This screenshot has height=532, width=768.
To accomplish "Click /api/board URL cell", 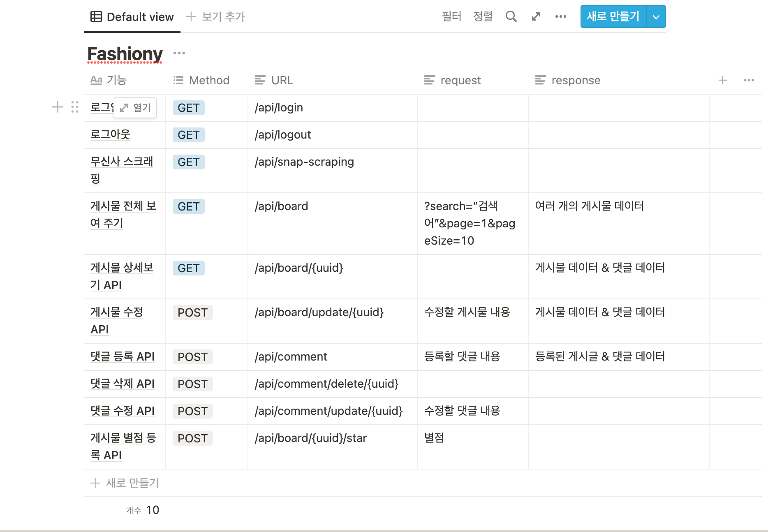I will click(x=332, y=224).
